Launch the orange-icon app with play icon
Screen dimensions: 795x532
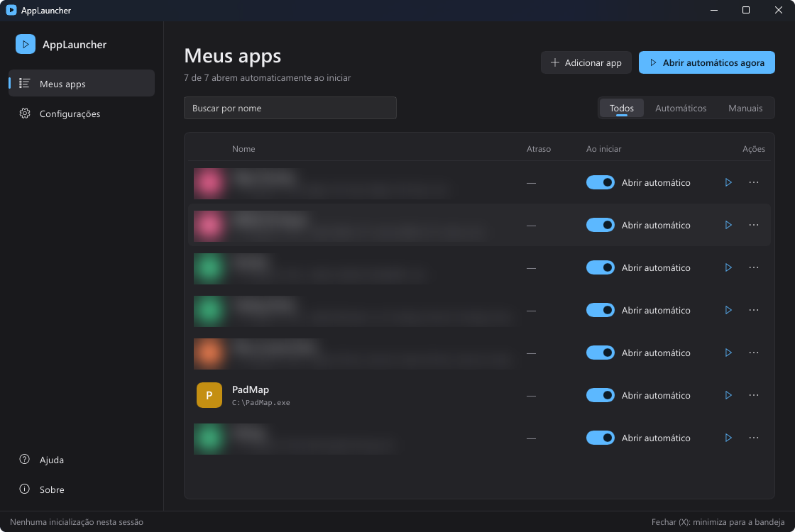728,353
